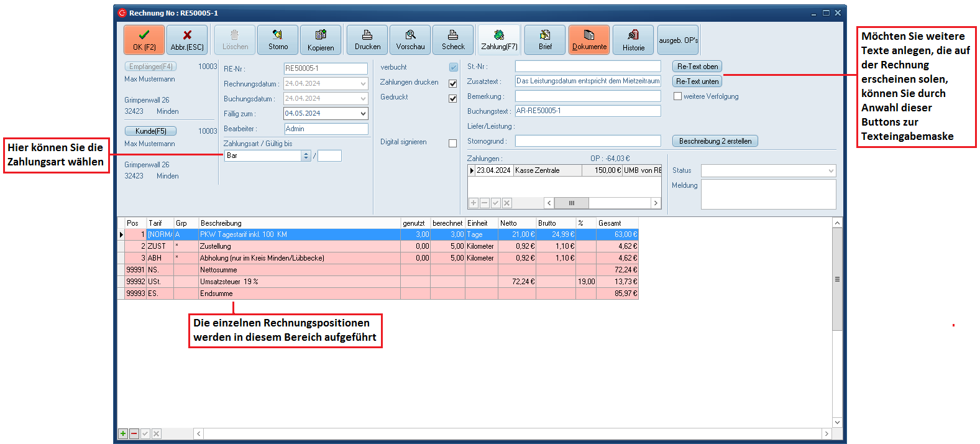Click the Re-Text oben button
Screen dimensions: 980x444
click(x=697, y=67)
